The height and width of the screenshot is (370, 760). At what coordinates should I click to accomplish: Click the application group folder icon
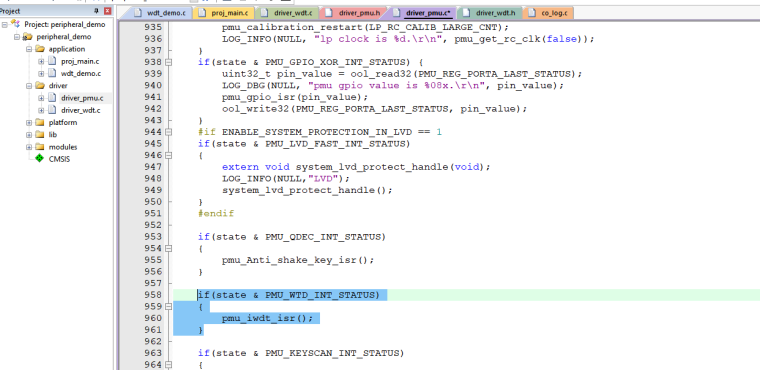[x=40, y=49]
